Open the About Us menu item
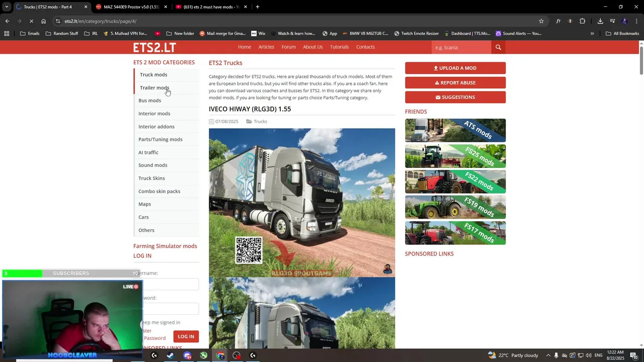The height and width of the screenshot is (362, 644). (313, 47)
